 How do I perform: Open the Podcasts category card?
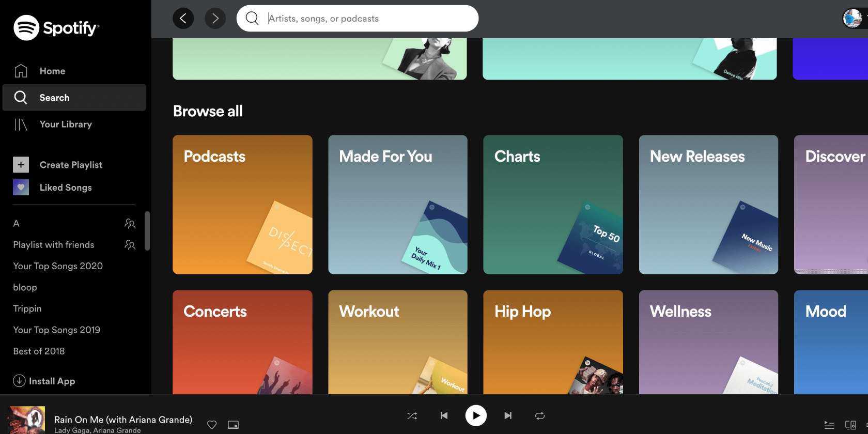tap(242, 205)
